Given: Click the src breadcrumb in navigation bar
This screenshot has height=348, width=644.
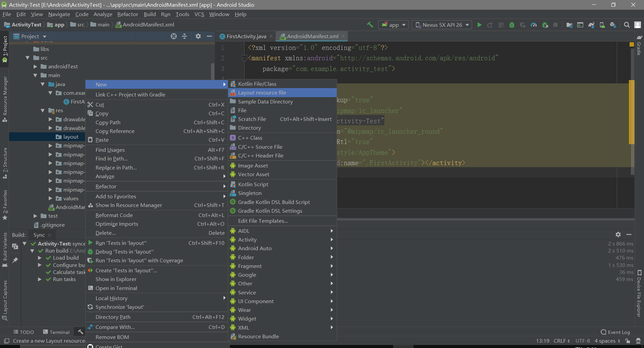Looking at the screenshot, I should tap(81, 25).
